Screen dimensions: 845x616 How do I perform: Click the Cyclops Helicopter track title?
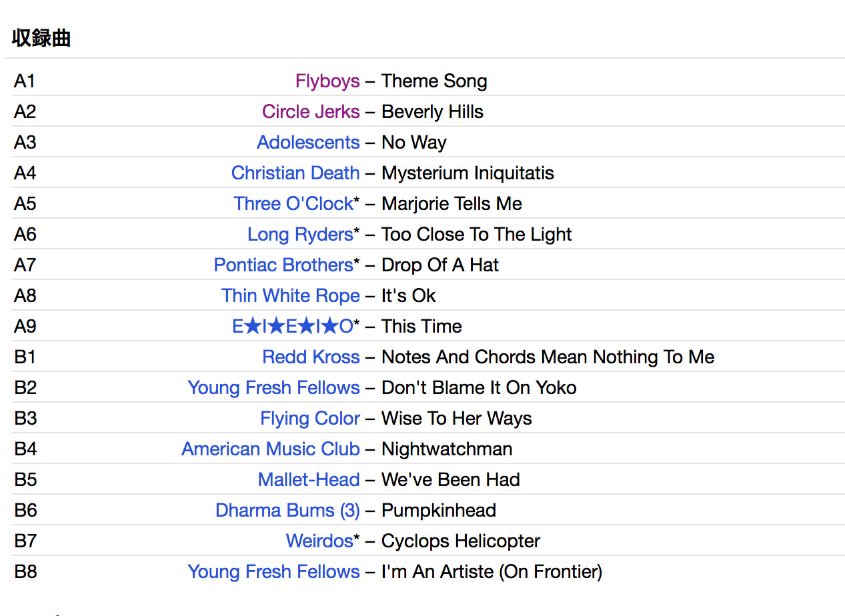point(461,541)
